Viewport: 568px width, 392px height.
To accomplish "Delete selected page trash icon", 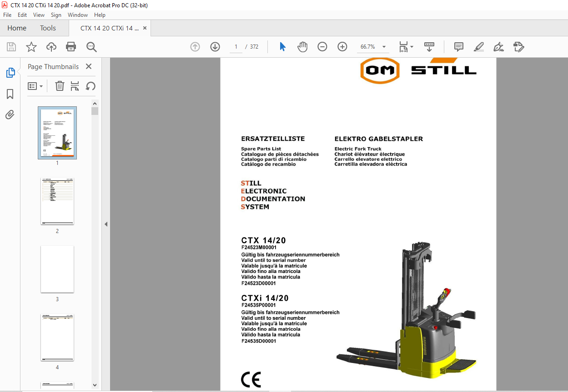I will [60, 86].
